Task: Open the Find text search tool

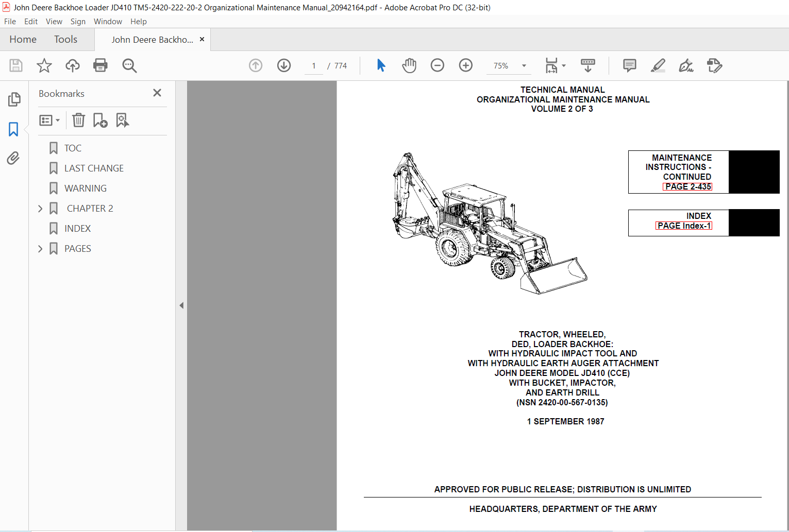Action: coord(129,65)
